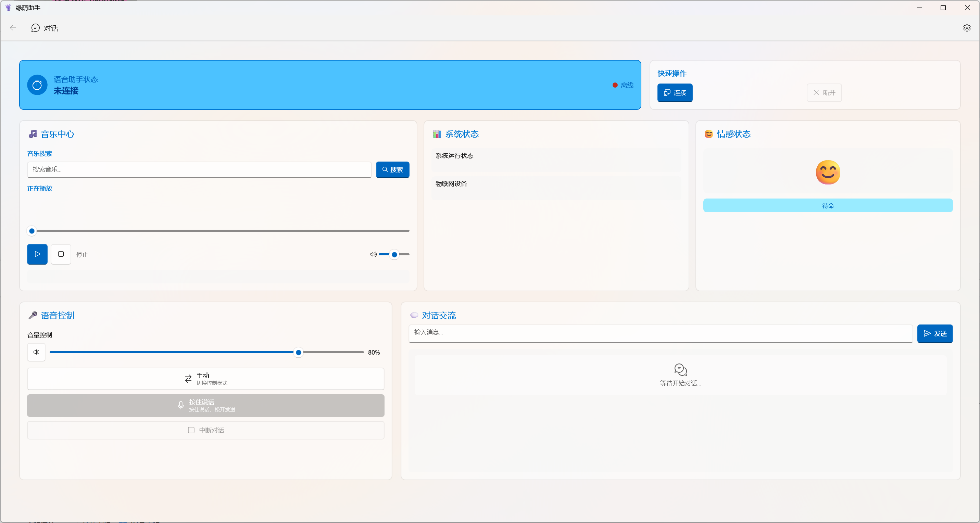The height and width of the screenshot is (523, 980).
Task: Click the smiling emoji in 情感状态
Action: (x=828, y=172)
